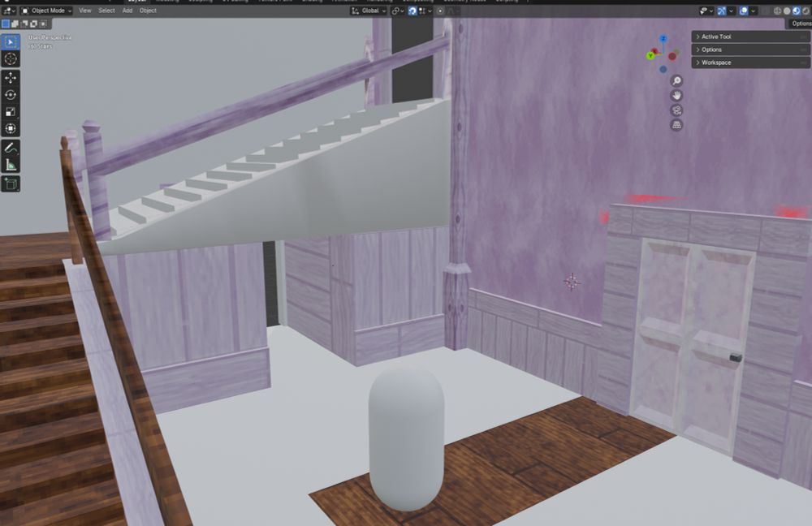The width and height of the screenshot is (812, 526).
Task: Select the 3D Cursor tool
Action: (x=11, y=59)
